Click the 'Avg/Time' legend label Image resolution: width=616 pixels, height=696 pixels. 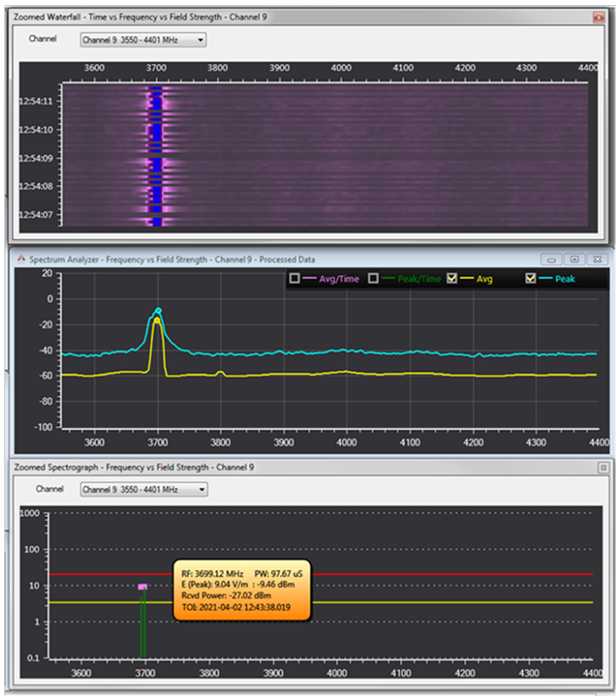339,278
